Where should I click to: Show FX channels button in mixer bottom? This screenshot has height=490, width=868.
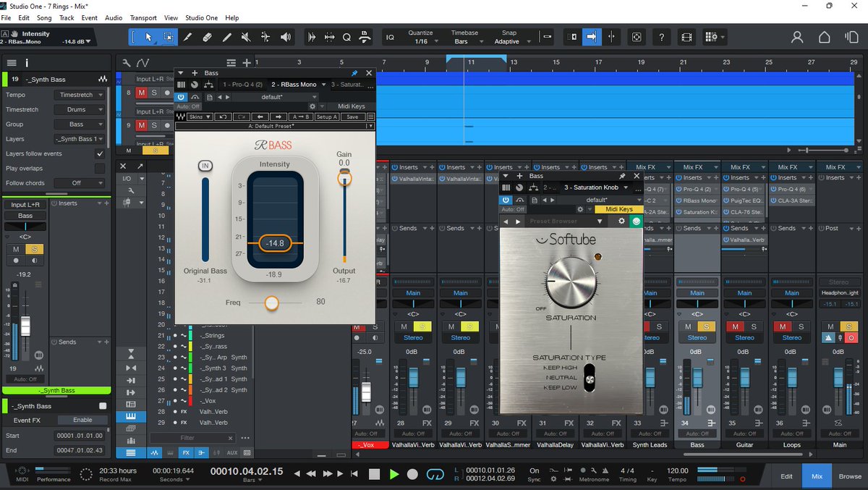[186, 452]
